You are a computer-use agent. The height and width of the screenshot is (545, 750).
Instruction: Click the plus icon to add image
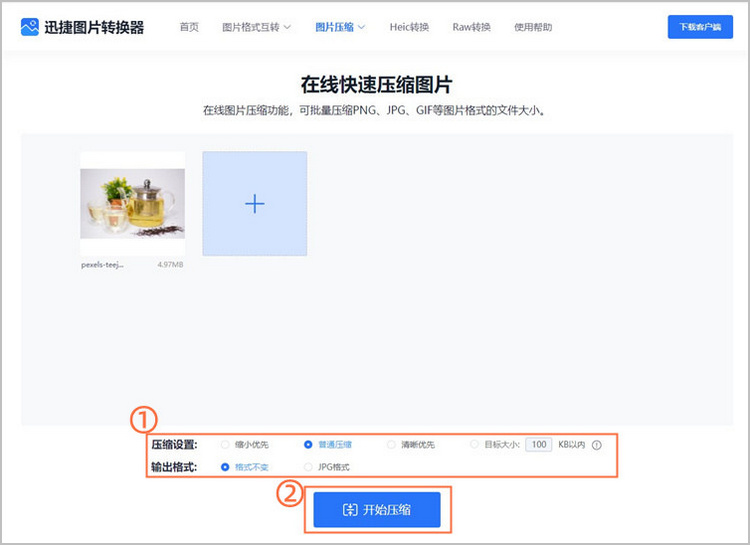[x=254, y=204]
